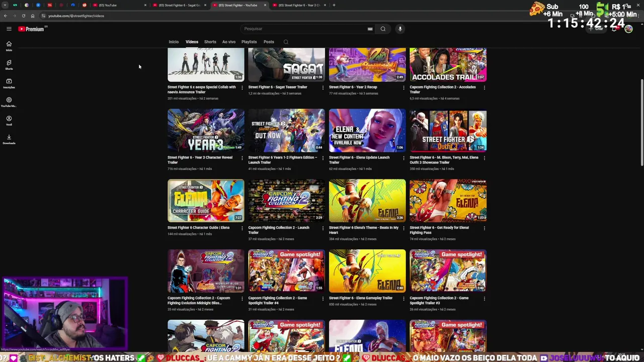The image size is (644, 362).
Task: Open Inscrições in the left sidebar
Action: [9, 83]
